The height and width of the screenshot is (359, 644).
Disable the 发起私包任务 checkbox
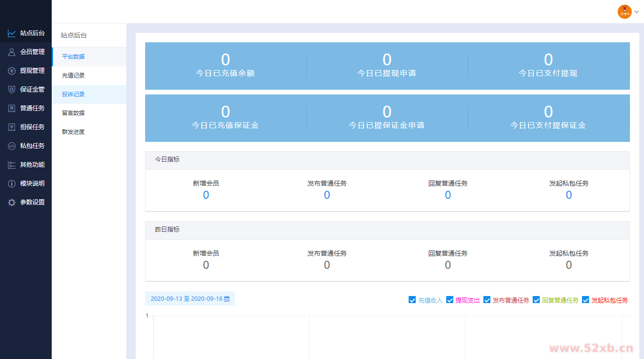point(585,300)
